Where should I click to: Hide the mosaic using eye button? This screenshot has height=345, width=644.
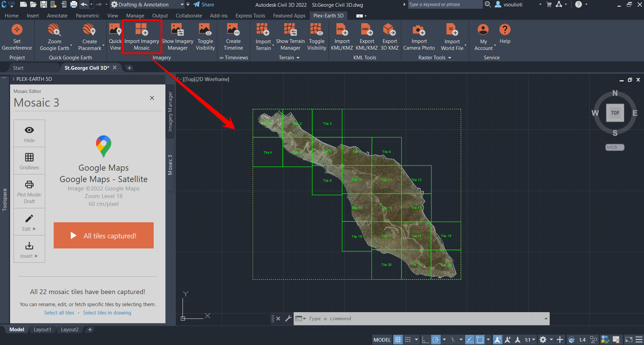29,133
